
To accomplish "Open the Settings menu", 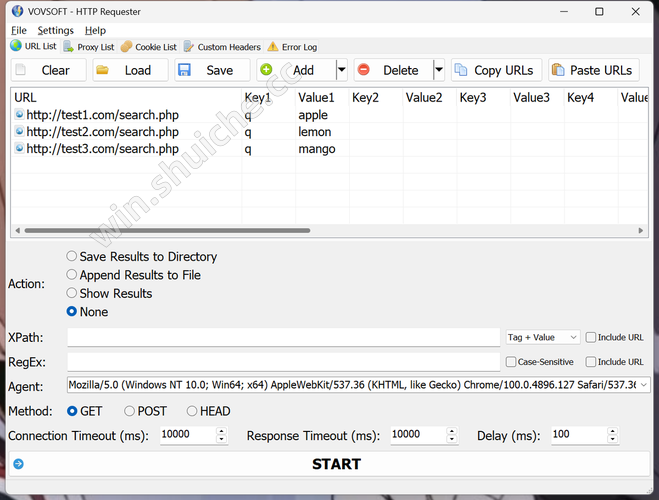I will coord(55,31).
